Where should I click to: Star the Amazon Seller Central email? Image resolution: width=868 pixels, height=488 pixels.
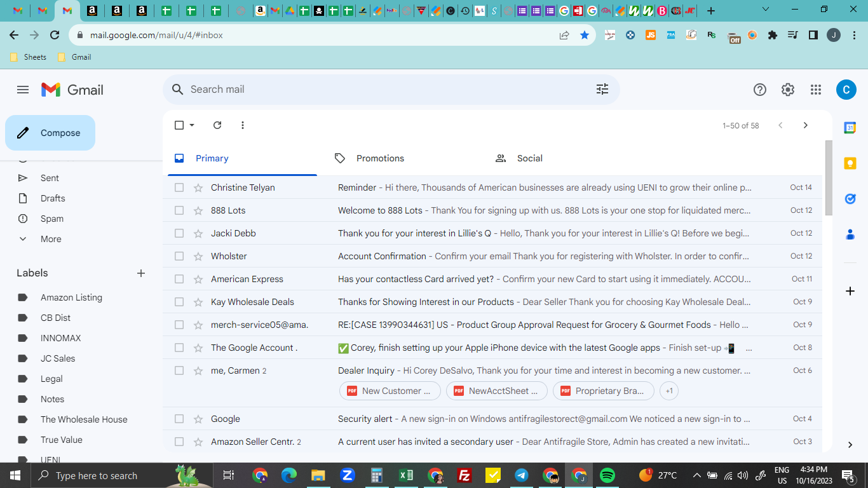tap(198, 442)
